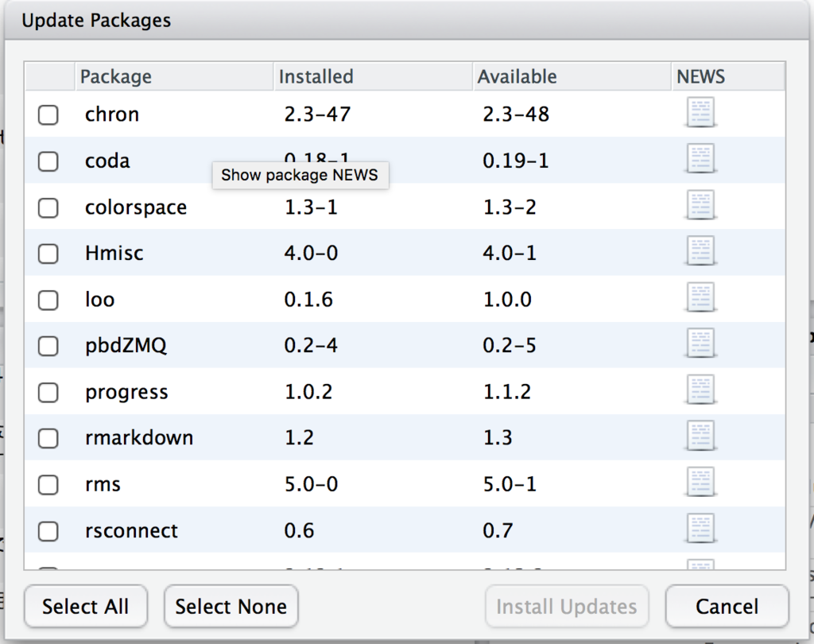The width and height of the screenshot is (814, 644).
Task: Show NEWS for rms package
Action: pos(701,482)
